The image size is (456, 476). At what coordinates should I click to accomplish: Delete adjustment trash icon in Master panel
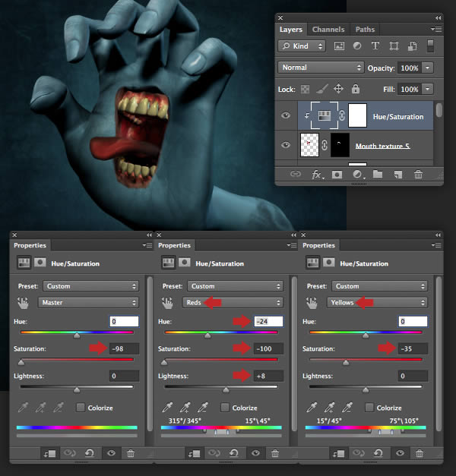click(x=131, y=453)
